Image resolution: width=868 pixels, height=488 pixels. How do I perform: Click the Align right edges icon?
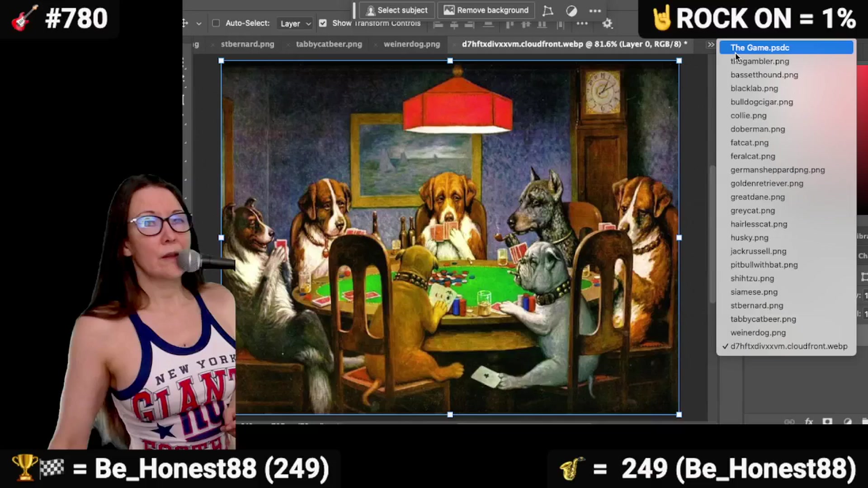(x=469, y=24)
